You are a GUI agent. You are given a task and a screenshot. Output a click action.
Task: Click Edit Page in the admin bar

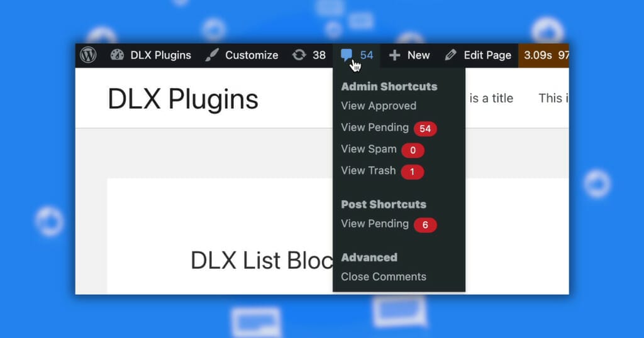[x=487, y=55]
